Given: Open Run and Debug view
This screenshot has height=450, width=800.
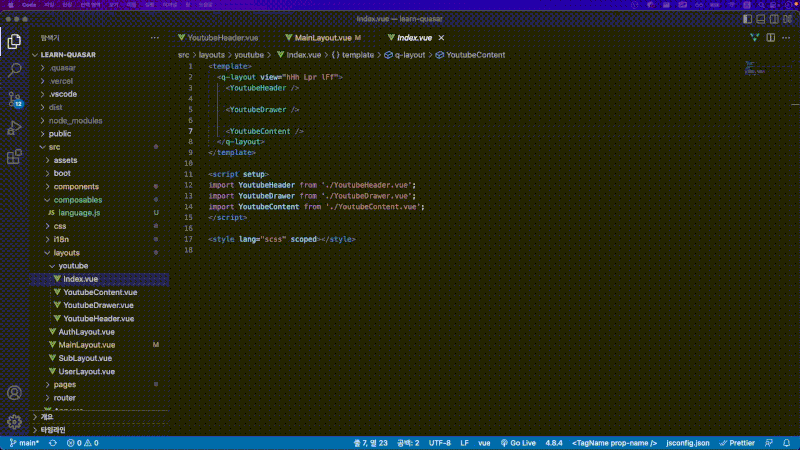Looking at the screenshot, I should click(x=14, y=128).
